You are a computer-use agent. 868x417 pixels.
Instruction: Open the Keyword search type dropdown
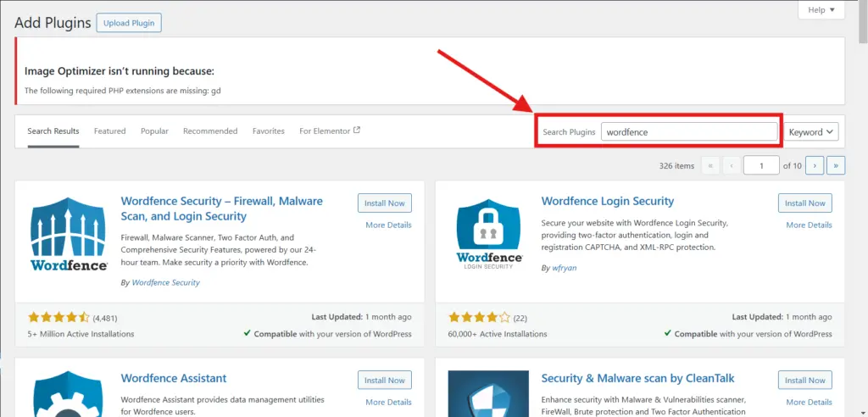pos(811,132)
